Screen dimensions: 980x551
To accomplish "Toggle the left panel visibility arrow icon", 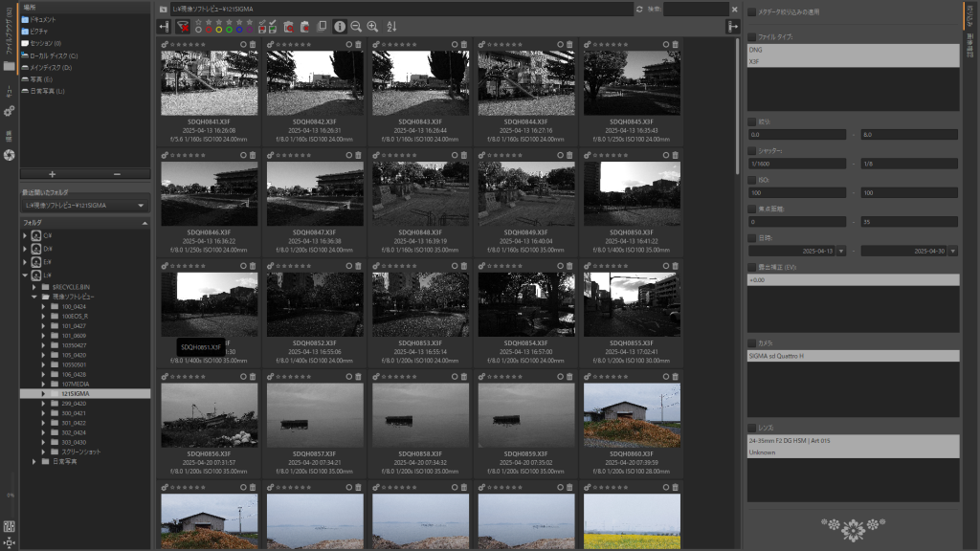I will pos(164,26).
